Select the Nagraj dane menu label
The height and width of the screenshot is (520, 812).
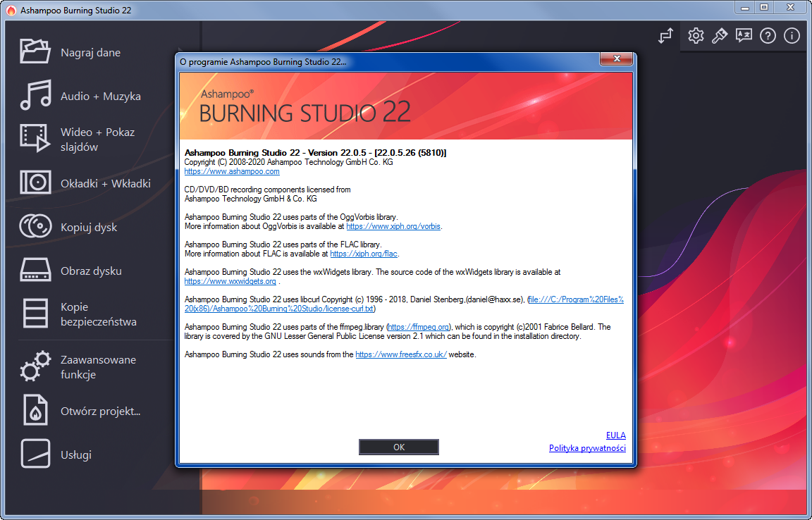point(91,52)
